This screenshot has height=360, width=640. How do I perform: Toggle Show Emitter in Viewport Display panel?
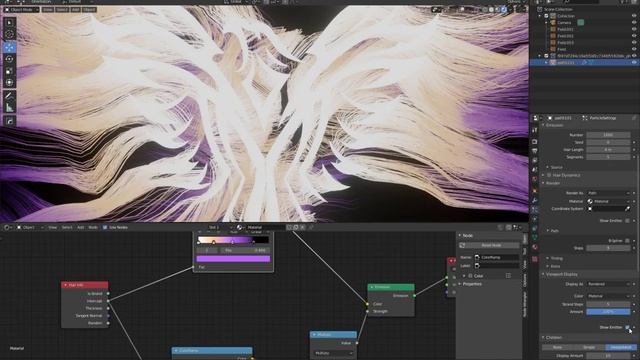click(x=627, y=327)
